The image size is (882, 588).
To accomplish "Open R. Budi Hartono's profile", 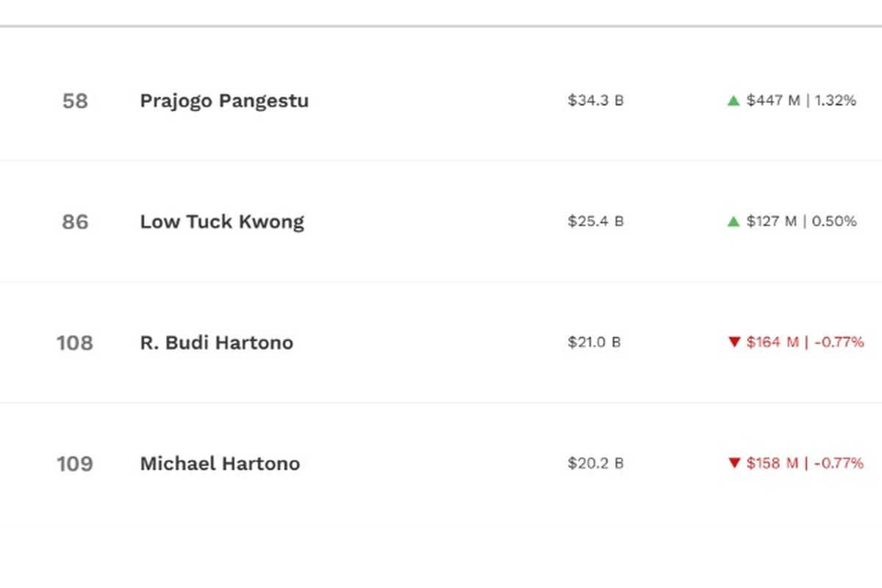I will click(x=216, y=343).
